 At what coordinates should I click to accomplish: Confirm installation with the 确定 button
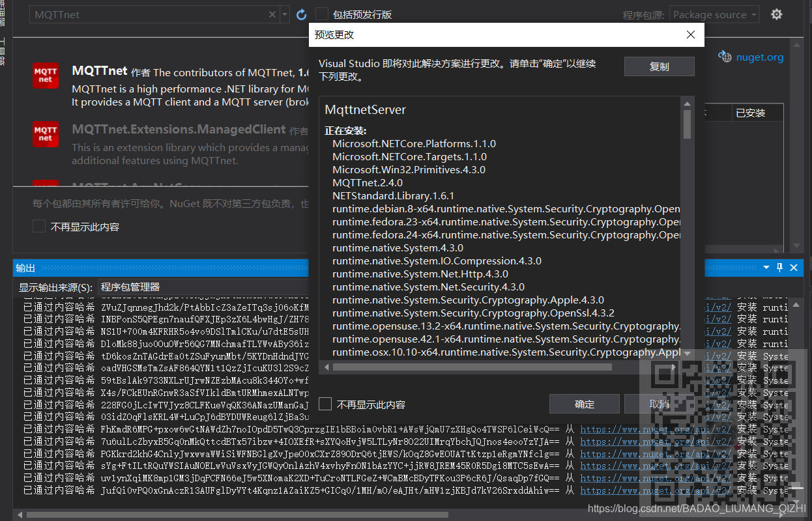point(585,403)
